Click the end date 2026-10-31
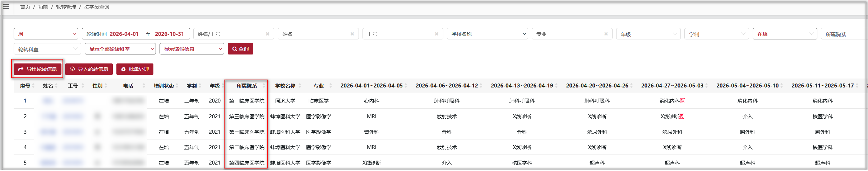 tap(169, 34)
